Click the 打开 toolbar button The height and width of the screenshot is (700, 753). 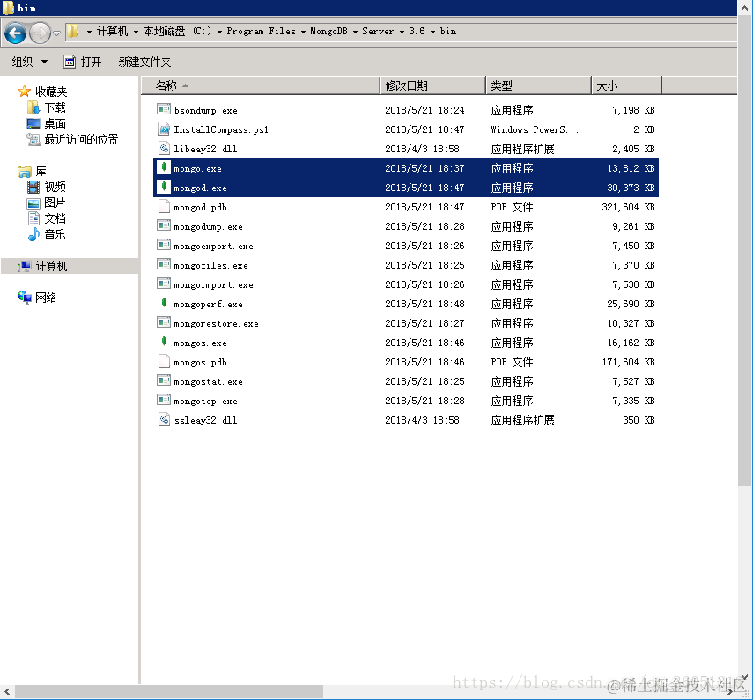83,62
